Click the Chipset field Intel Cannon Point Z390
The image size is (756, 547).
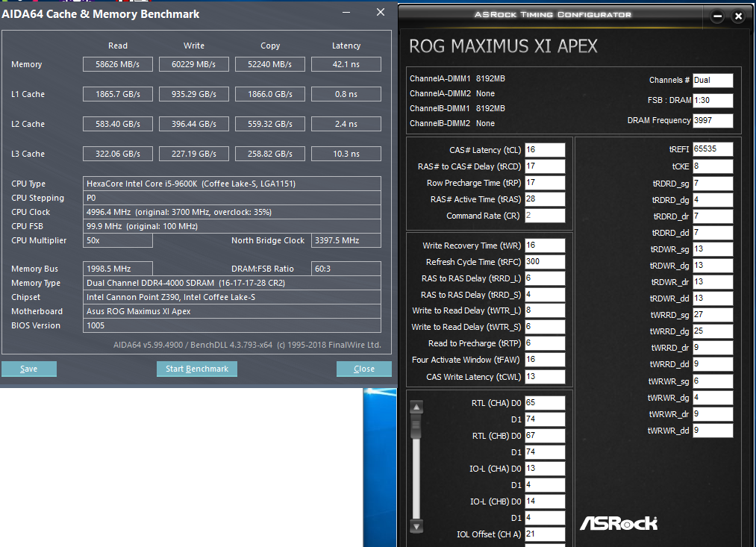tap(232, 297)
